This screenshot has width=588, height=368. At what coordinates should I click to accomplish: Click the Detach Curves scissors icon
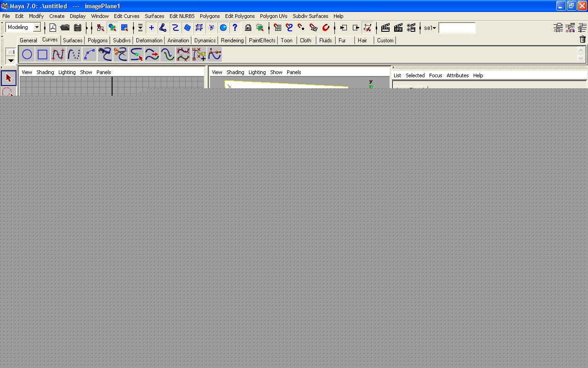121,54
